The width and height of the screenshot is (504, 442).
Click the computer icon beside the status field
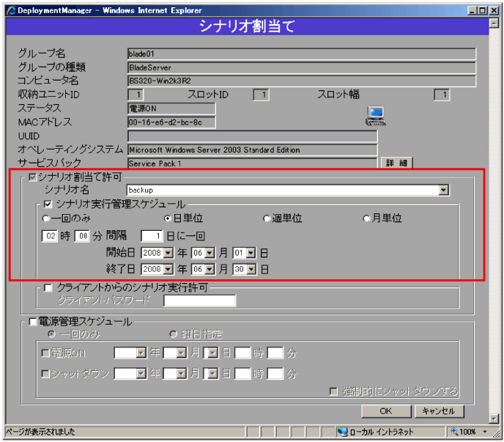pos(375,116)
